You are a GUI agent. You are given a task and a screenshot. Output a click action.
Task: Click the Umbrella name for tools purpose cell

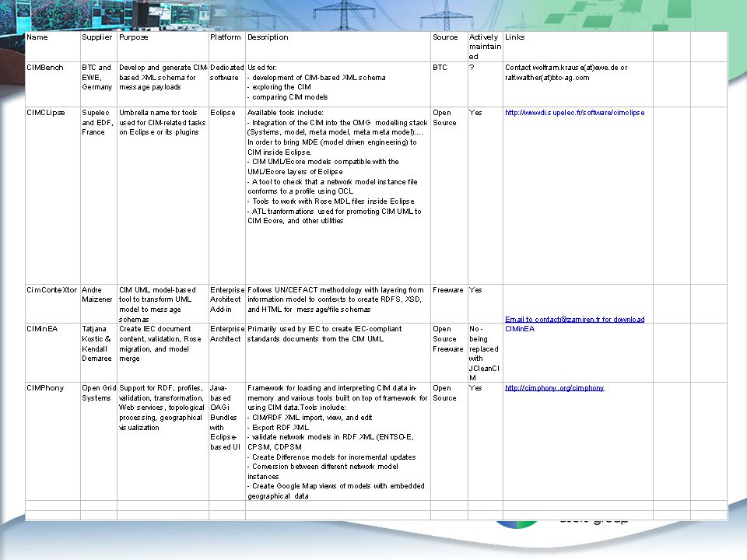163,196
